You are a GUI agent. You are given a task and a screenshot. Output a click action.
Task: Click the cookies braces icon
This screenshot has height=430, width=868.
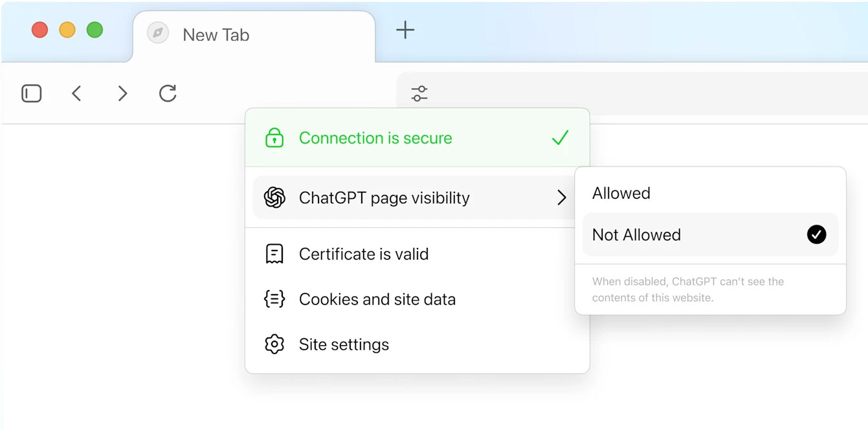point(274,299)
